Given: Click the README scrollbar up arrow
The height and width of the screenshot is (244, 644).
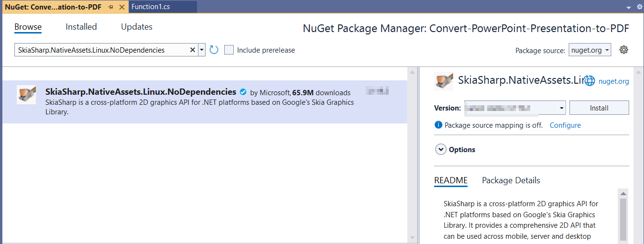Looking at the screenshot, I should pos(623,193).
